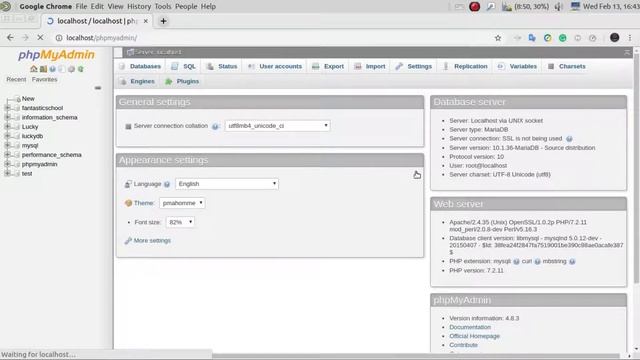
Task: Click the help icon after mbstring extension
Action: point(572,261)
